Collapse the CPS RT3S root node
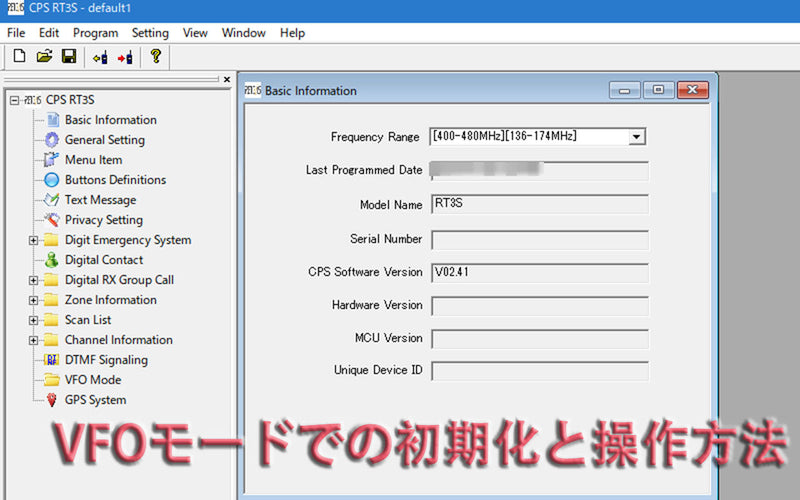Screen dimensions: 800x500 13,100
